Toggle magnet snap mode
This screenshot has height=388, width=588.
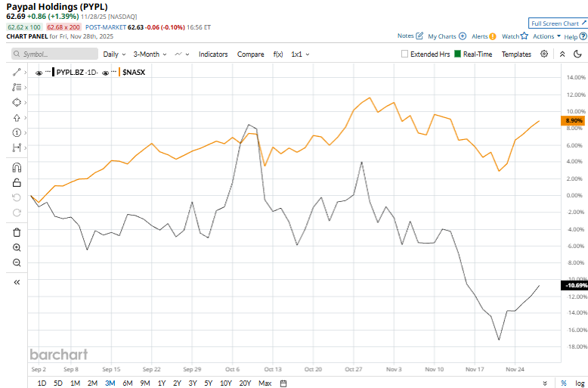17,167
